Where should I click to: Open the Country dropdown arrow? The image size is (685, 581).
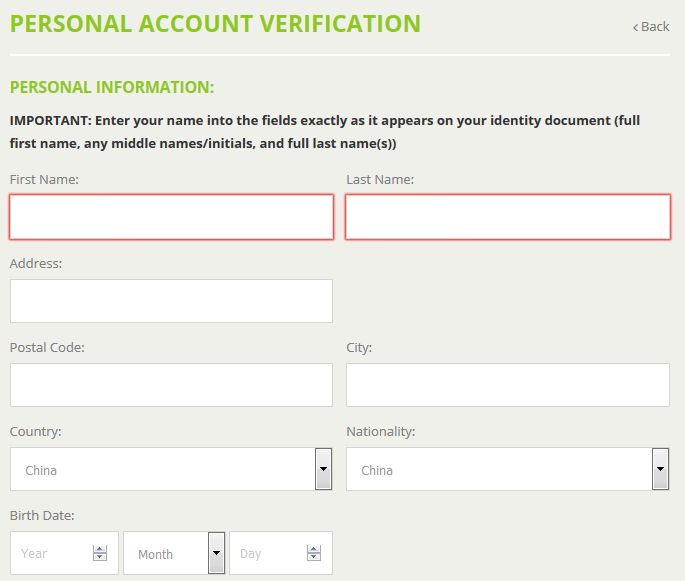click(323, 469)
